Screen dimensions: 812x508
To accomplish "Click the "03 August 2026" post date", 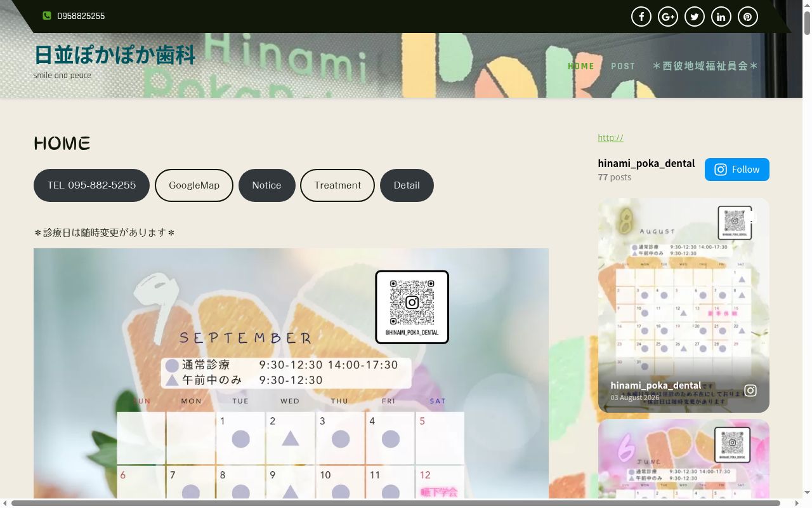I will pyautogui.click(x=634, y=398).
